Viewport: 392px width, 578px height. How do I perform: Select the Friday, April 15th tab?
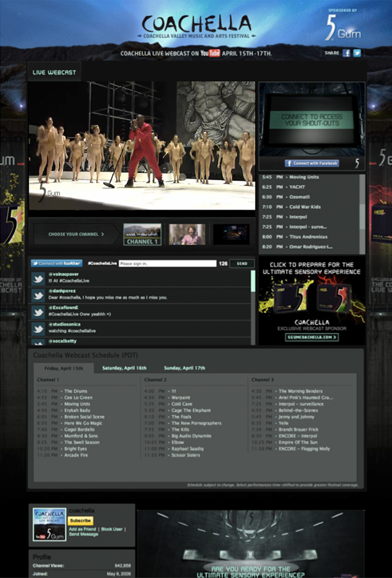point(64,368)
